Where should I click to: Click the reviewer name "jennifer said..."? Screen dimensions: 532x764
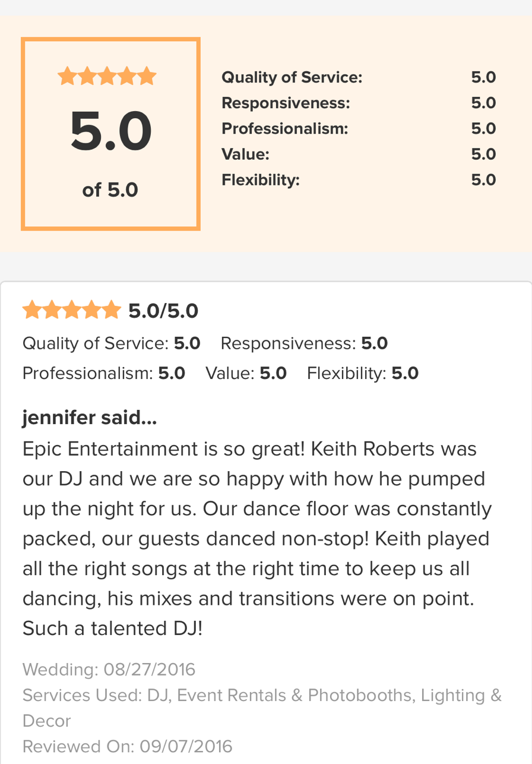click(x=90, y=418)
